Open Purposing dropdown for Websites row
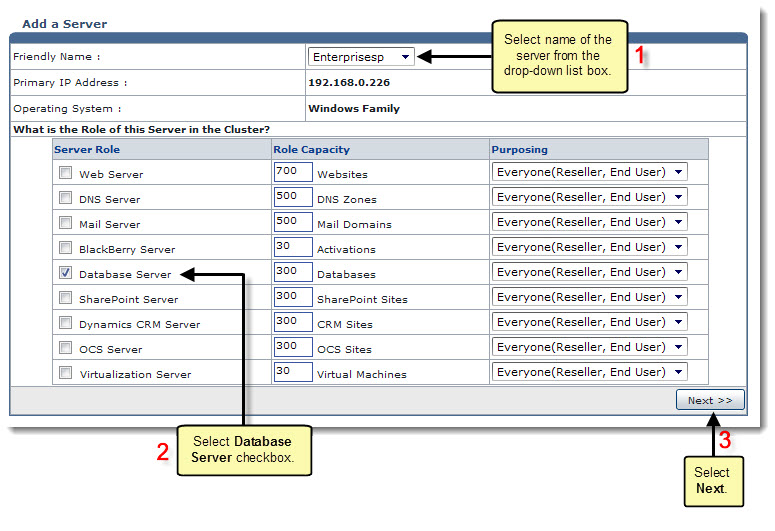This screenshot has width=775, height=531. click(x=589, y=172)
